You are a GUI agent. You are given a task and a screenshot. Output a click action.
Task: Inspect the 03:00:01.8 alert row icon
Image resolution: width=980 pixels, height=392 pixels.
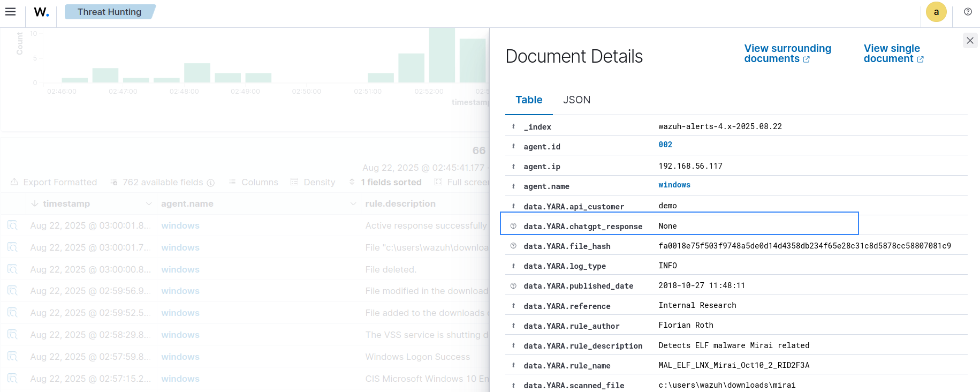[x=12, y=225]
